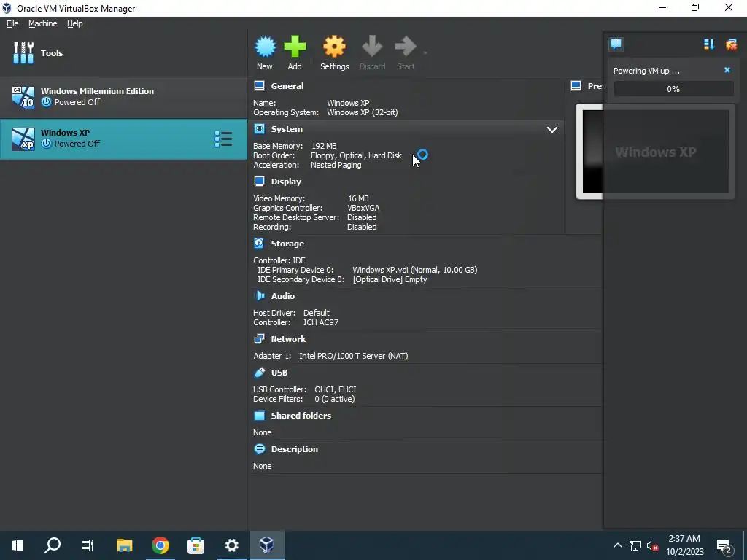Click the Description section bubble icon
This screenshot has width=747, height=560.
click(259, 449)
